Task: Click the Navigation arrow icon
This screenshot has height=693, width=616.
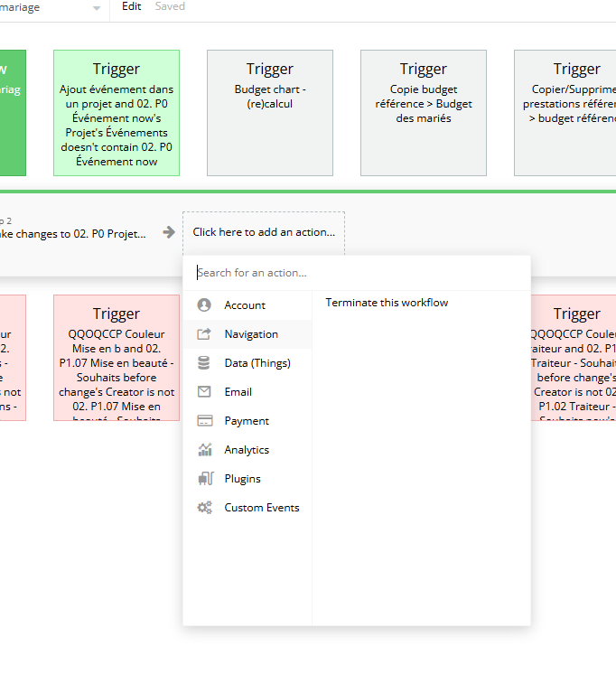Action: [x=204, y=334]
